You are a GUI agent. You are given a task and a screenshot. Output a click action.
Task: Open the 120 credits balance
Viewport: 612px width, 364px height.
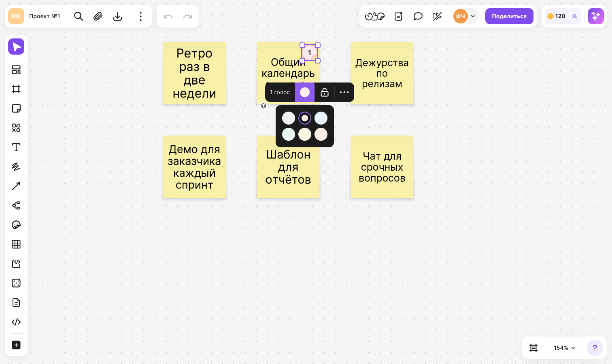coord(563,16)
